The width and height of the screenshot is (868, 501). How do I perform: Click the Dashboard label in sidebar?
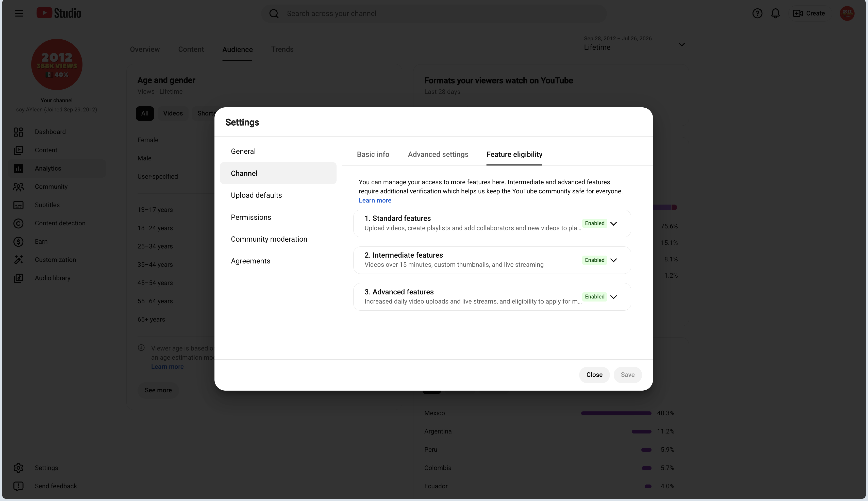click(x=50, y=132)
